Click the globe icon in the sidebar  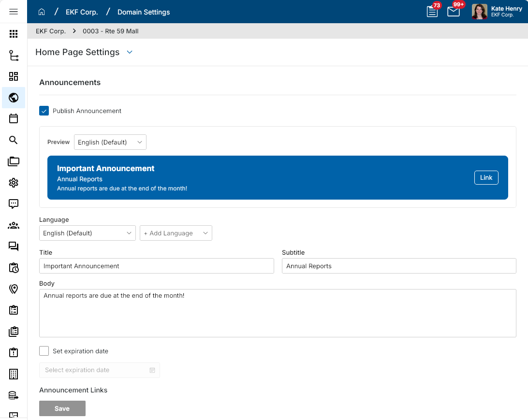(x=14, y=98)
